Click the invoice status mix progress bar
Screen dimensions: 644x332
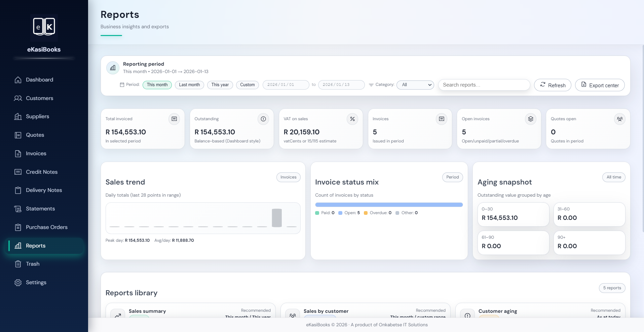point(389,204)
